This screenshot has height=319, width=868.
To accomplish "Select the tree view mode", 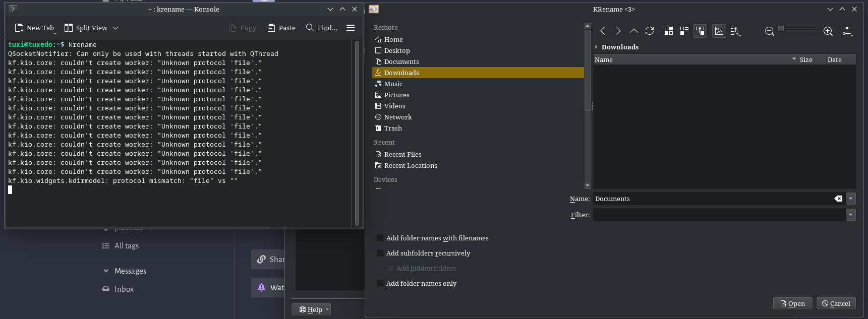I will (x=700, y=31).
